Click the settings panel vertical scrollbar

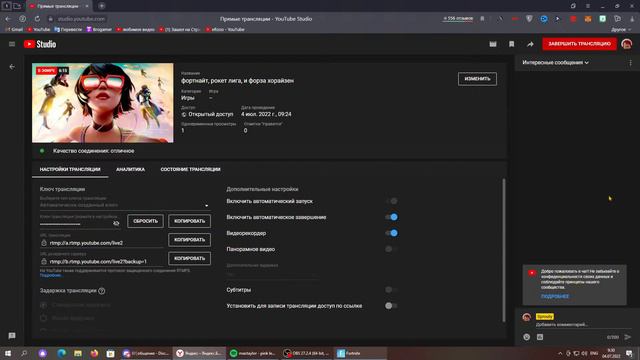[x=504, y=250]
